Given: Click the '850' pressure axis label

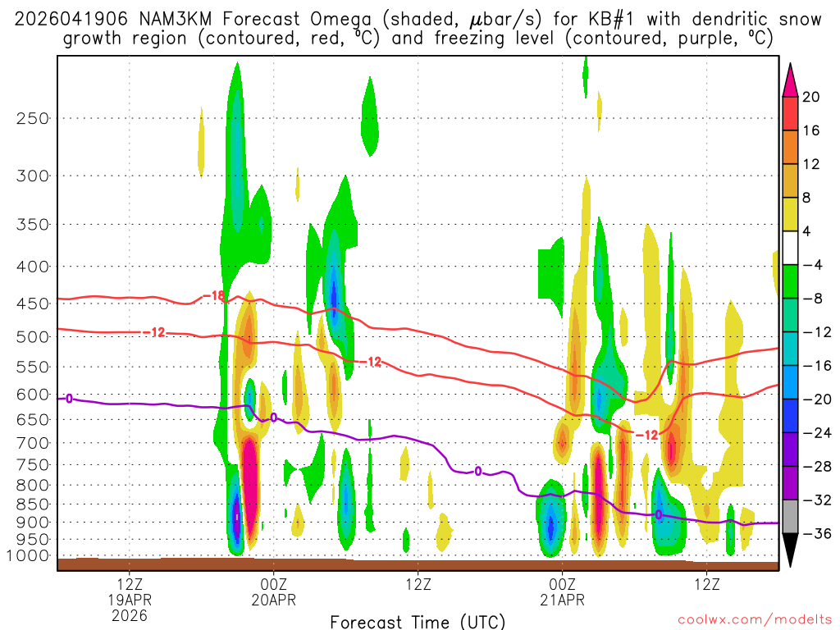Looking at the screenshot, I should point(33,504).
